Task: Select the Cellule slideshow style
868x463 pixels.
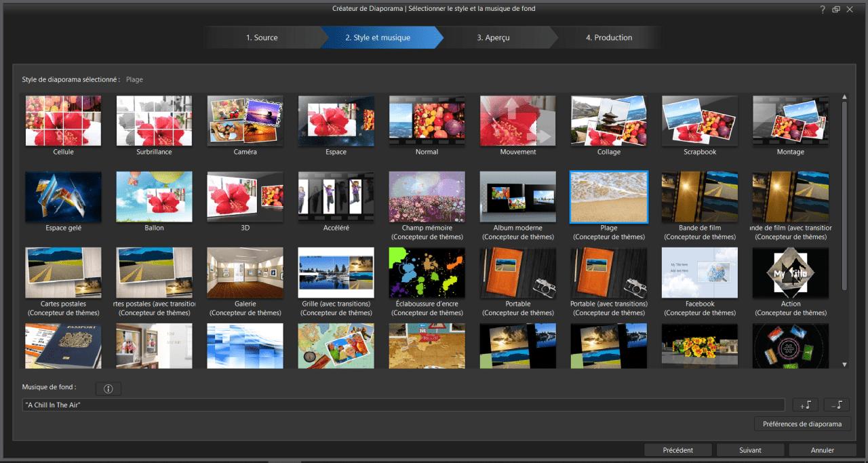Action: coord(63,121)
